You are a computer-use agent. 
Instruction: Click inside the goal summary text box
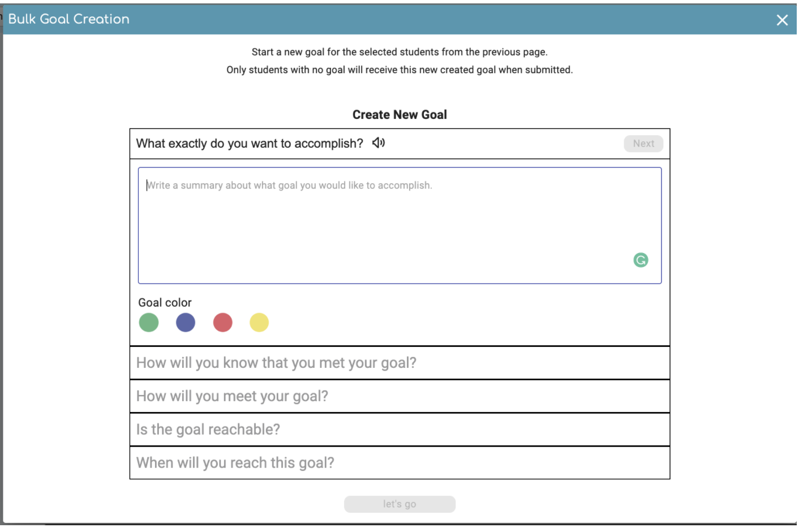[399, 225]
